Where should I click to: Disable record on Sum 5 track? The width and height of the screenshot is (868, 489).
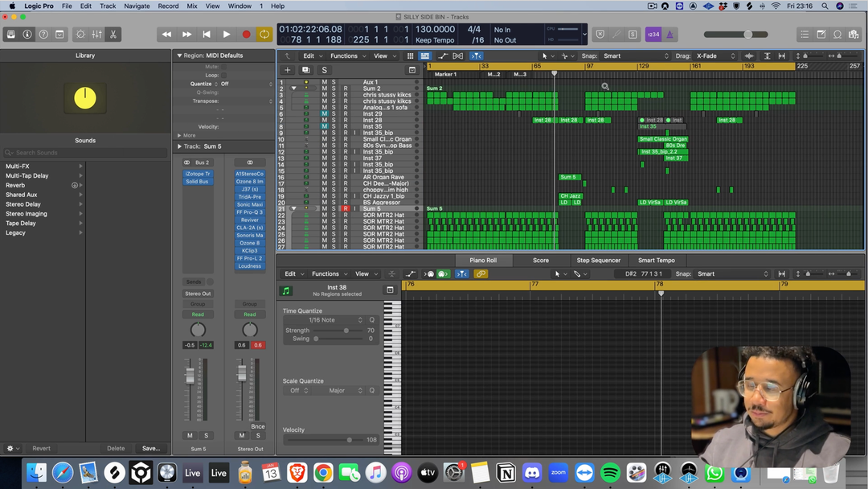coord(346,208)
